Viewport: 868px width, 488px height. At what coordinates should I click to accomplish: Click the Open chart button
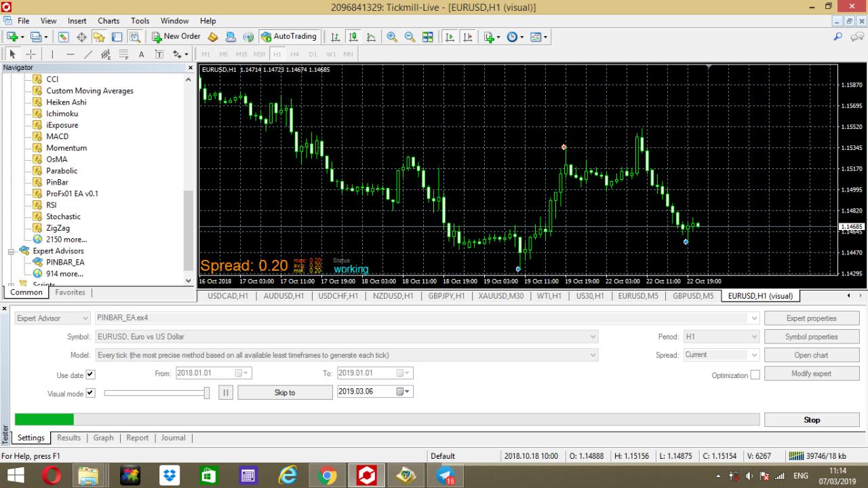[x=812, y=355]
